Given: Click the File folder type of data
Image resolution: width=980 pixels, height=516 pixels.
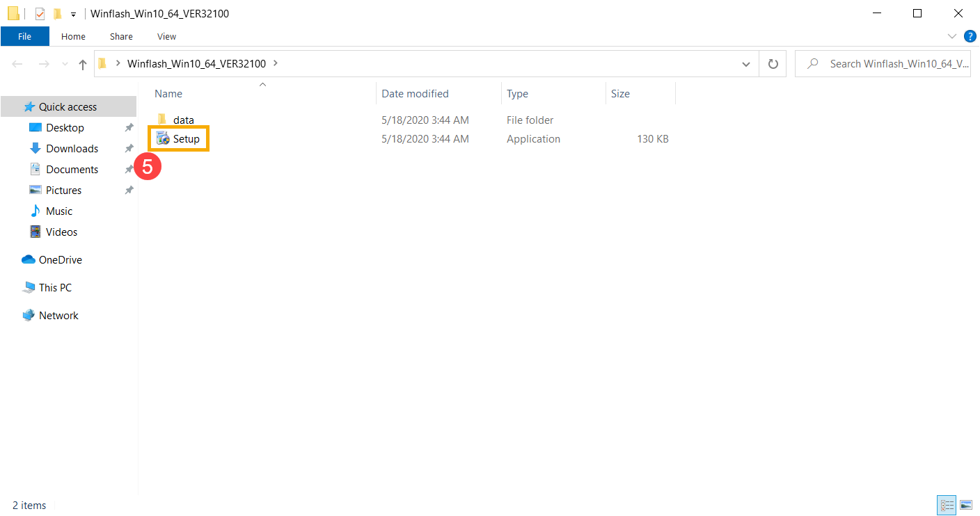Looking at the screenshot, I should tap(530, 120).
